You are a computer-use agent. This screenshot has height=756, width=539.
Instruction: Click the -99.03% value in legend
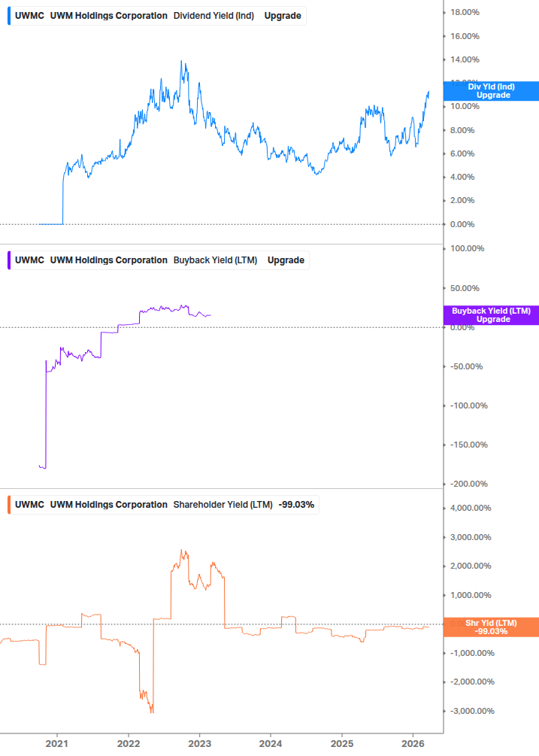pyautogui.click(x=296, y=504)
